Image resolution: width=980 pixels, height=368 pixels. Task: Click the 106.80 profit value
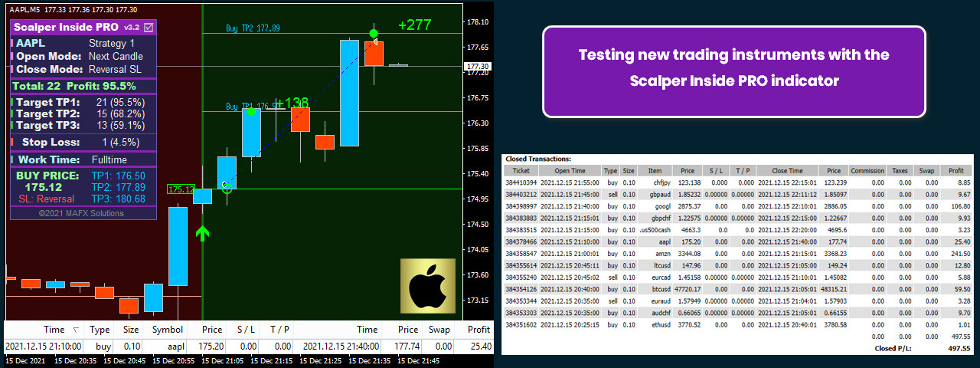coord(960,206)
